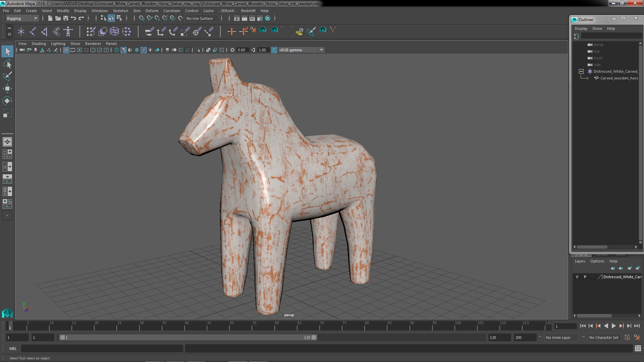The image size is (644, 362).
Task: Click the HumanIK character shelf icon
Action: pos(68,32)
